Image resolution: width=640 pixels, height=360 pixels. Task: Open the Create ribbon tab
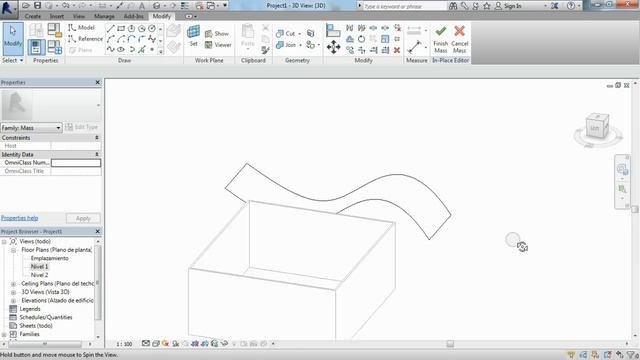tap(33, 16)
